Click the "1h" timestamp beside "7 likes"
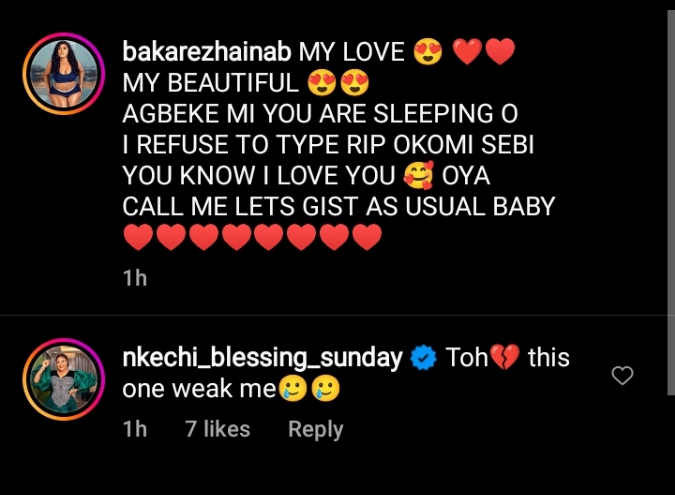 pyautogui.click(x=134, y=429)
